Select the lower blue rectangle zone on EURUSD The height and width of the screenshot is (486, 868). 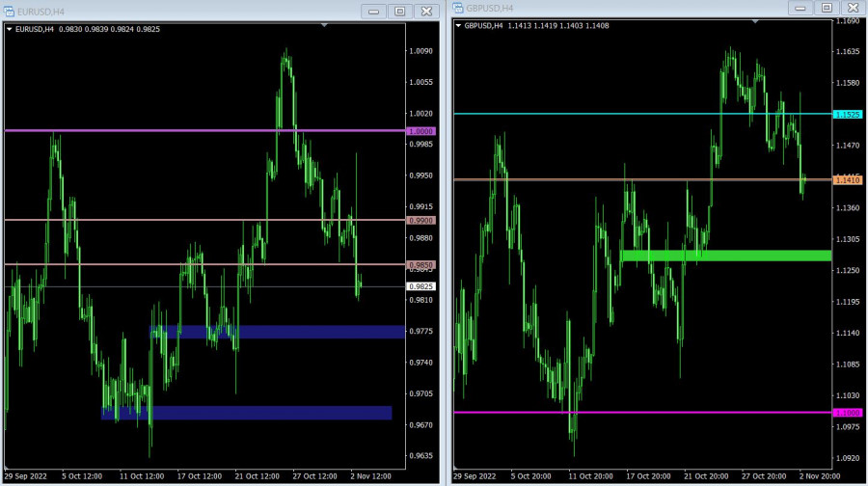pos(246,413)
